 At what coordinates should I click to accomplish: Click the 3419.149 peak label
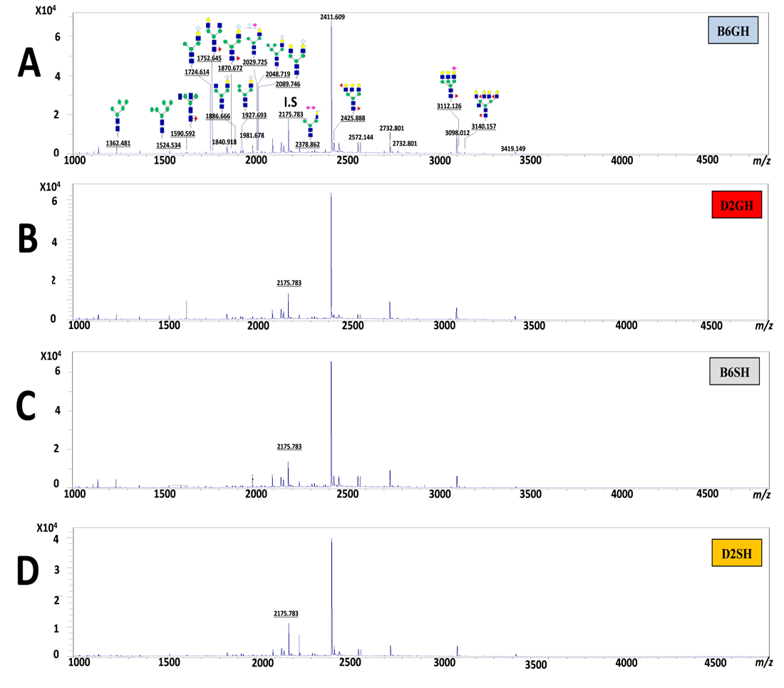tap(515, 149)
